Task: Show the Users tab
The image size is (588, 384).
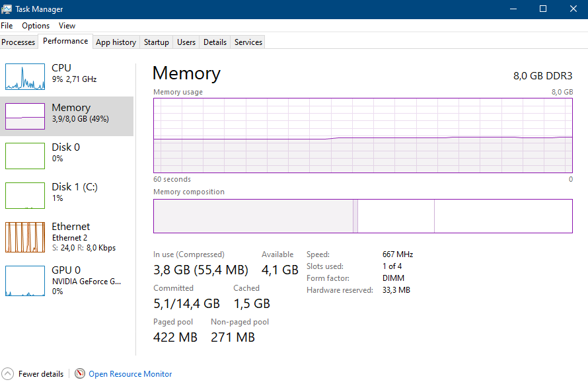Action: click(x=186, y=42)
